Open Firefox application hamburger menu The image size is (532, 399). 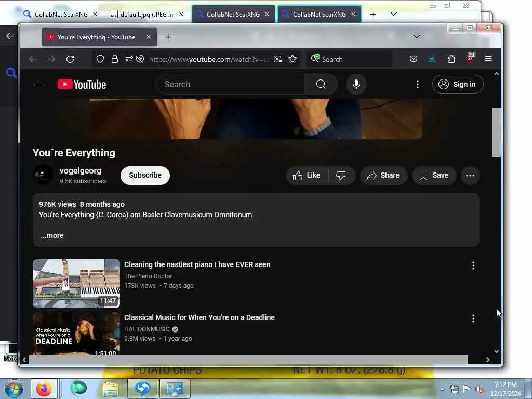click(488, 59)
